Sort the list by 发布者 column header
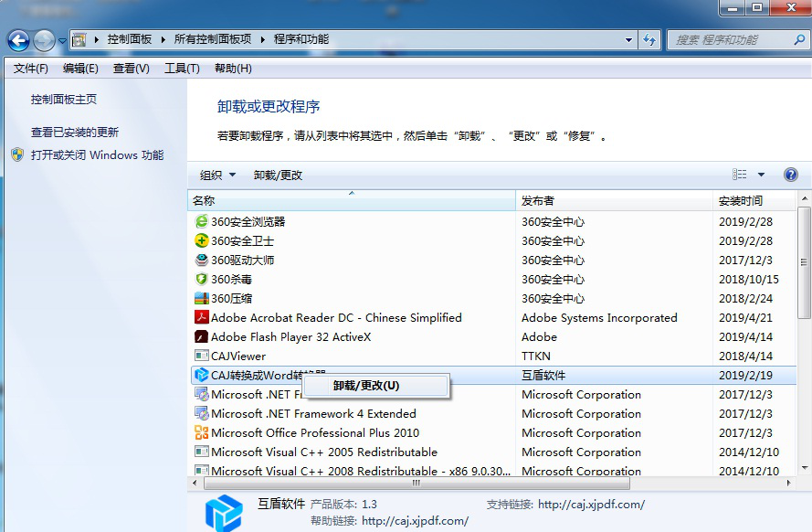This screenshot has height=532, width=812. (x=614, y=200)
